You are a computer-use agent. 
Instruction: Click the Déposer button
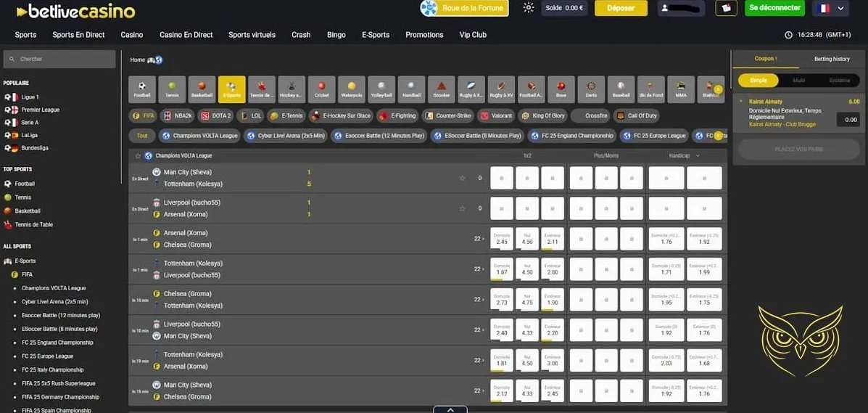tap(621, 8)
